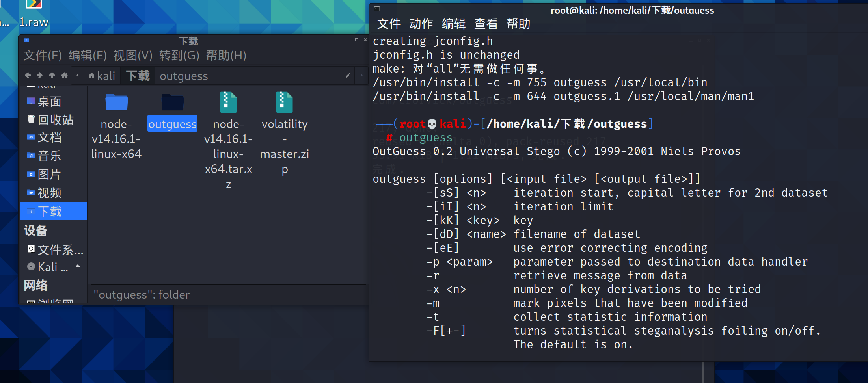Open the terminal's 编辑 menu
Image resolution: width=868 pixels, height=383 pixels.
[x=454, y=24]
